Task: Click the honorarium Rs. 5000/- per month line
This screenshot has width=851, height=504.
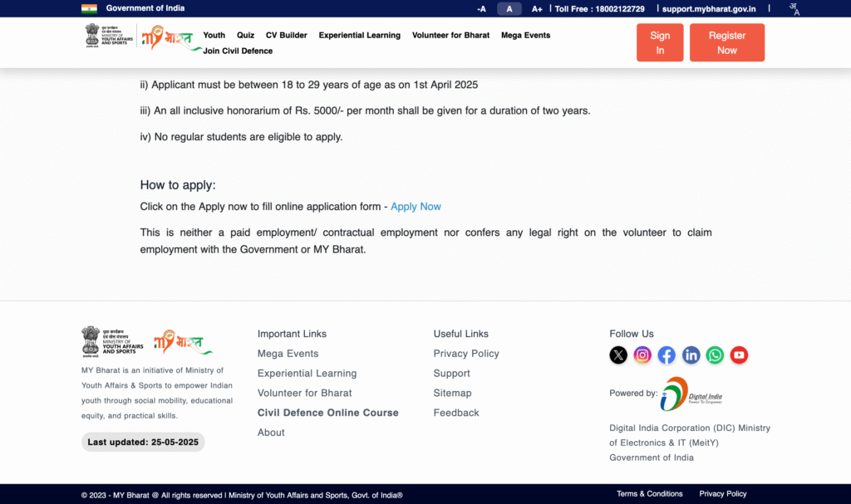Action: tap(366, 110)
